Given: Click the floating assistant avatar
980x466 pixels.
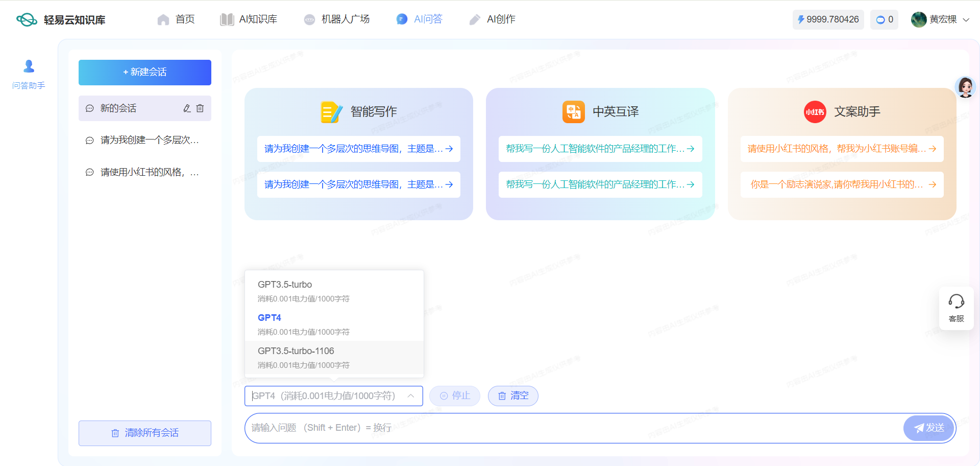Looking at the screenshot, I should click(x=965, y=87).
